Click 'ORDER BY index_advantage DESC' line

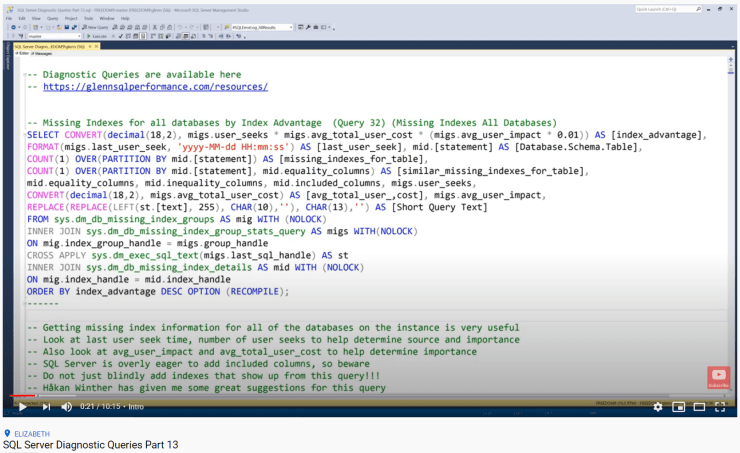tap(158, 292)
